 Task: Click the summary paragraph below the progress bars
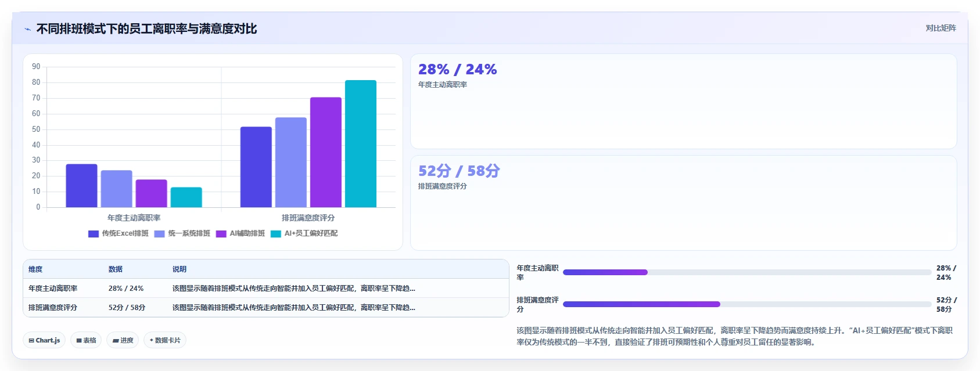click(735, 336)
